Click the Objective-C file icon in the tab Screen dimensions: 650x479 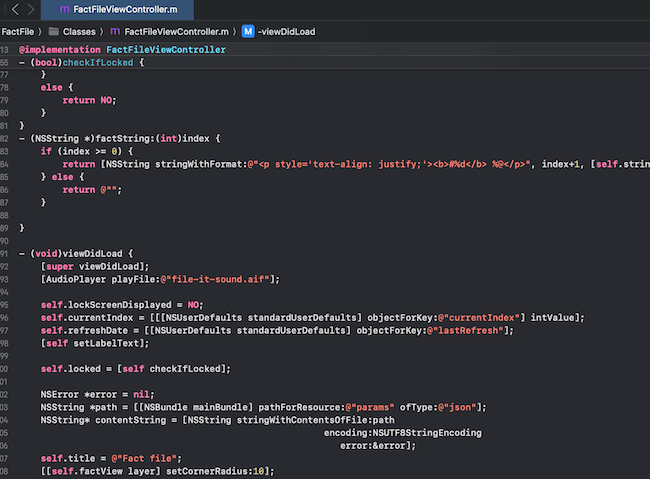pos(65,9)
